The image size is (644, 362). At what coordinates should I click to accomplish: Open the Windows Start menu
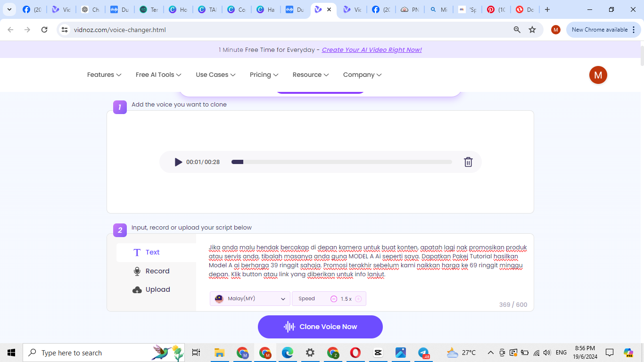coord(11,353)
